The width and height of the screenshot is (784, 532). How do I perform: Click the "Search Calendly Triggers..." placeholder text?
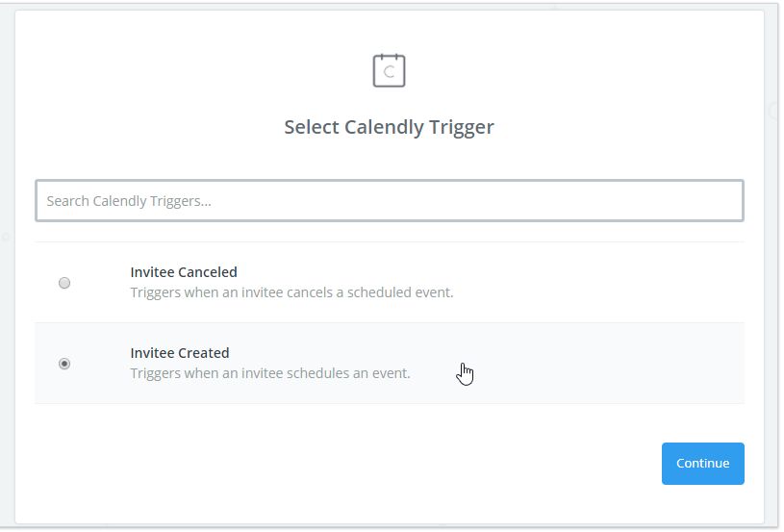[x=129, y=201]
